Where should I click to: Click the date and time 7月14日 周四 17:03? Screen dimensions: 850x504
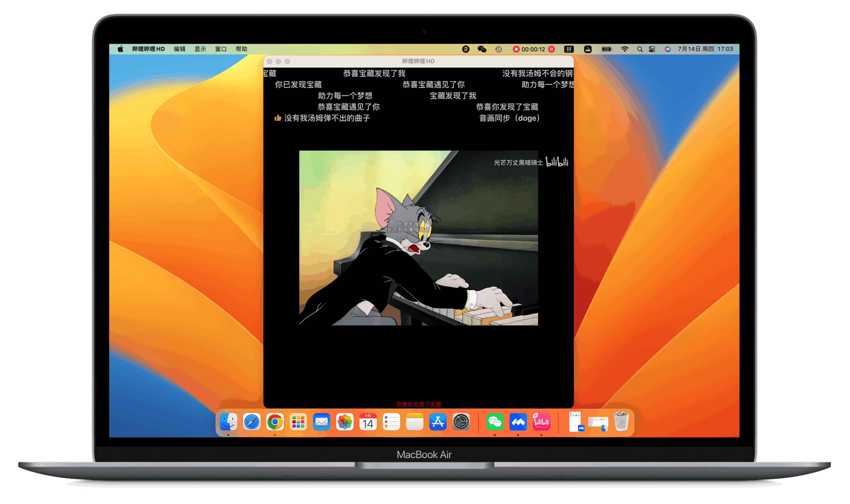[x=705, y=49]
